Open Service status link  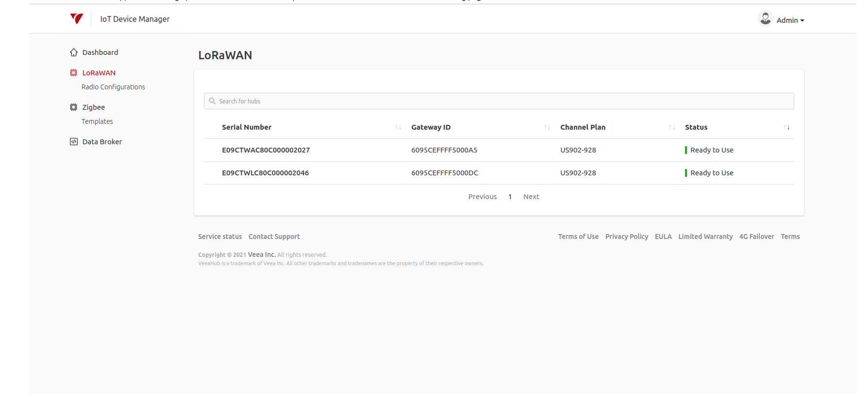tap(220, 237)
